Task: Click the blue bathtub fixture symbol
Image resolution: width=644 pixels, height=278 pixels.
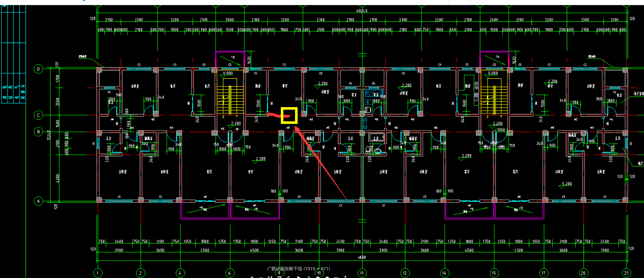Action: coord(374,93)
